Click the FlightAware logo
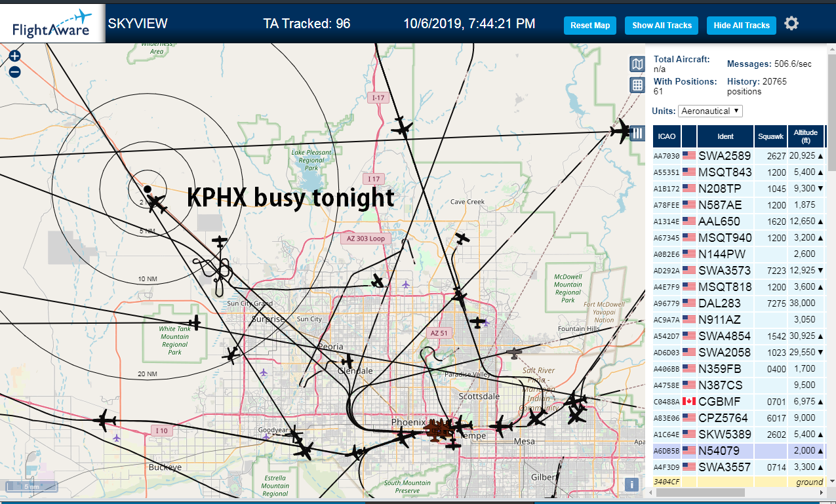The width and height of the screenshot is (836, 504). (52, 24)
